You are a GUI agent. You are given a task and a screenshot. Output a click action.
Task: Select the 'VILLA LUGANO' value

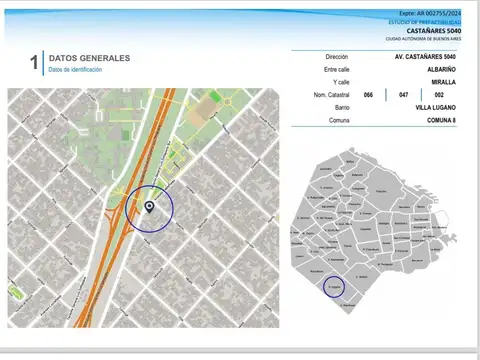pos(435,107)
